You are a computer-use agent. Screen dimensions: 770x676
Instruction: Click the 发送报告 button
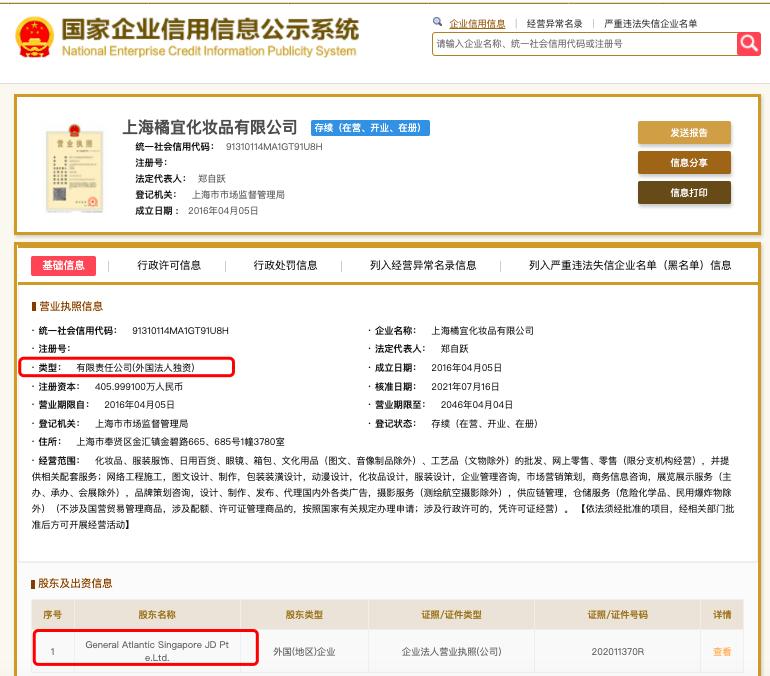pos(684,133)
